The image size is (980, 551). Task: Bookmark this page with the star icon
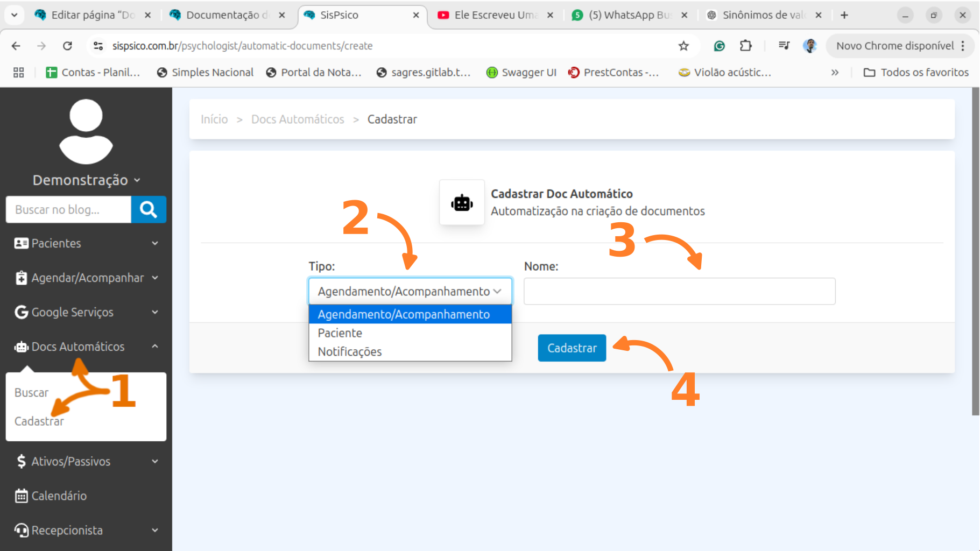coord(683,46)
